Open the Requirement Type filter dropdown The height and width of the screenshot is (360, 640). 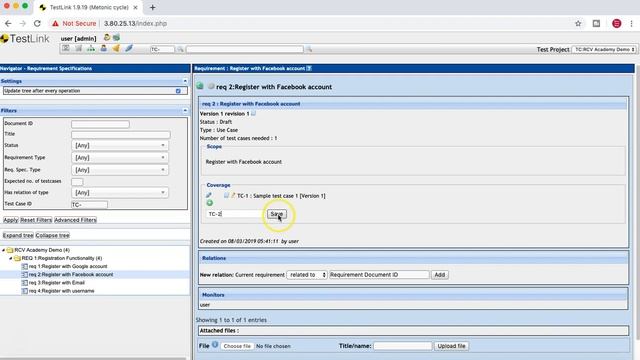pos(120,158)
